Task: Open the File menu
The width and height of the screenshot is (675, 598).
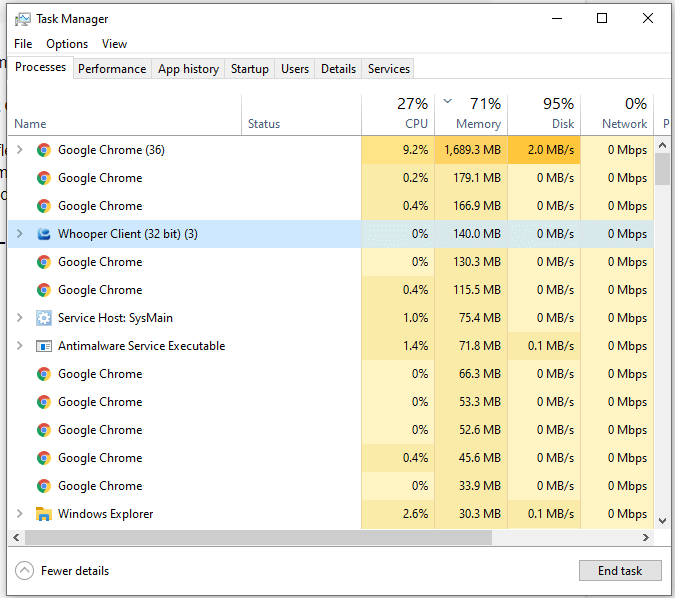Action: (23, 44)
